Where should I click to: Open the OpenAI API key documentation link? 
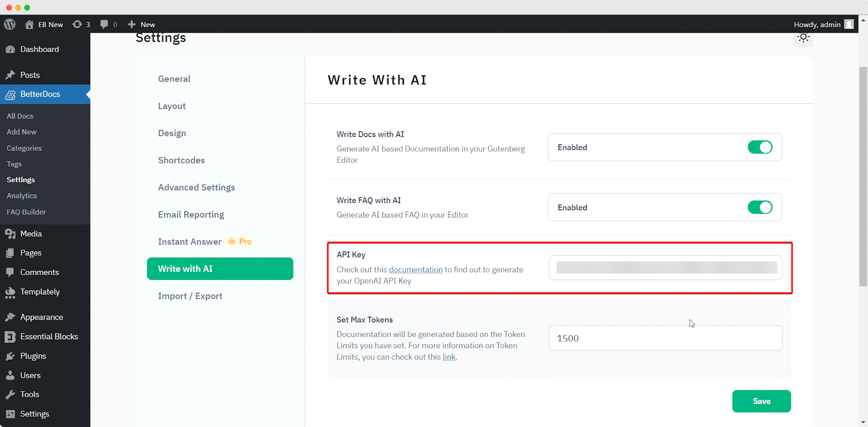416,270
